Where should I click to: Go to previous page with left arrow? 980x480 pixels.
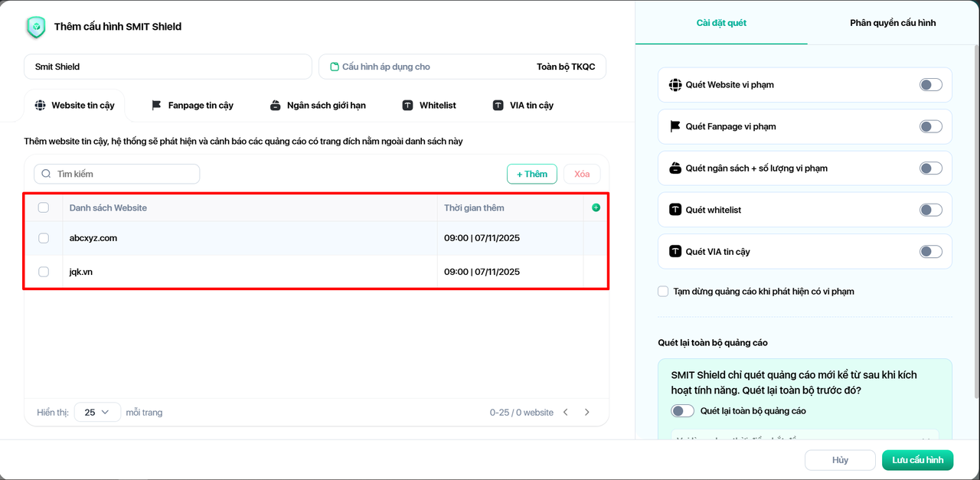pos(566,412)
